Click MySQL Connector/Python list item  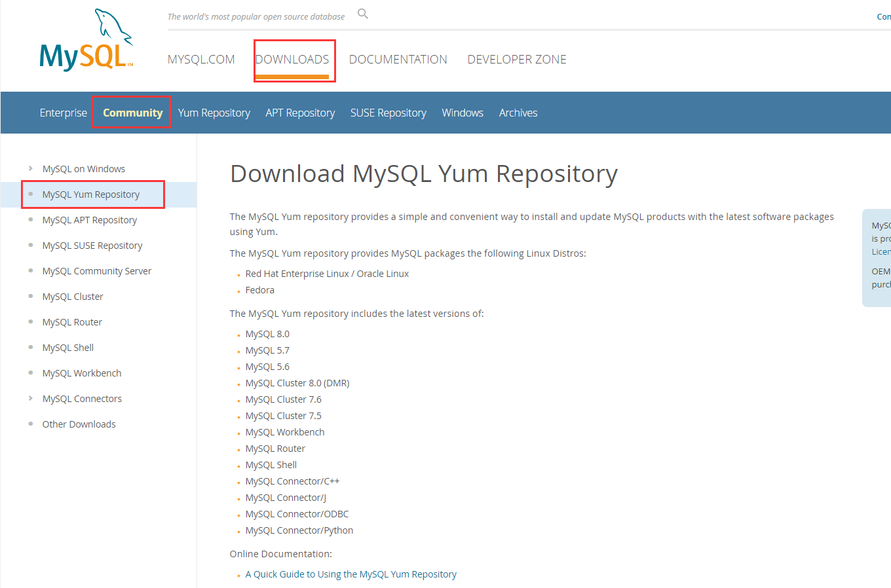click(299, 530)
